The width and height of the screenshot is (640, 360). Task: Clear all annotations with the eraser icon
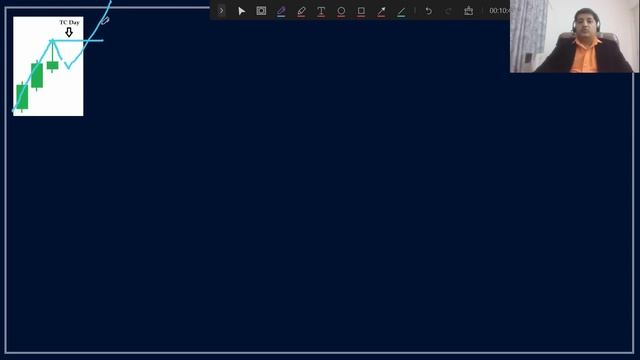coord(469,11)
